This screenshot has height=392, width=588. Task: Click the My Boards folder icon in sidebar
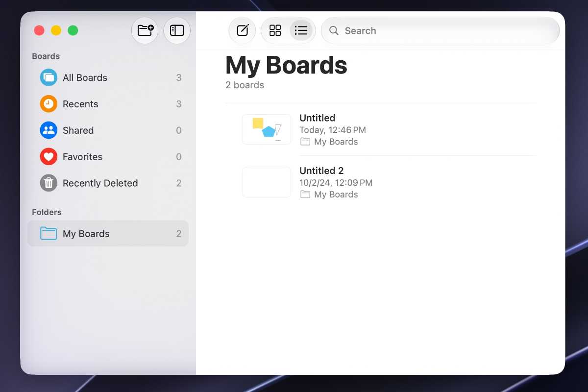click(x=49, y=233)
